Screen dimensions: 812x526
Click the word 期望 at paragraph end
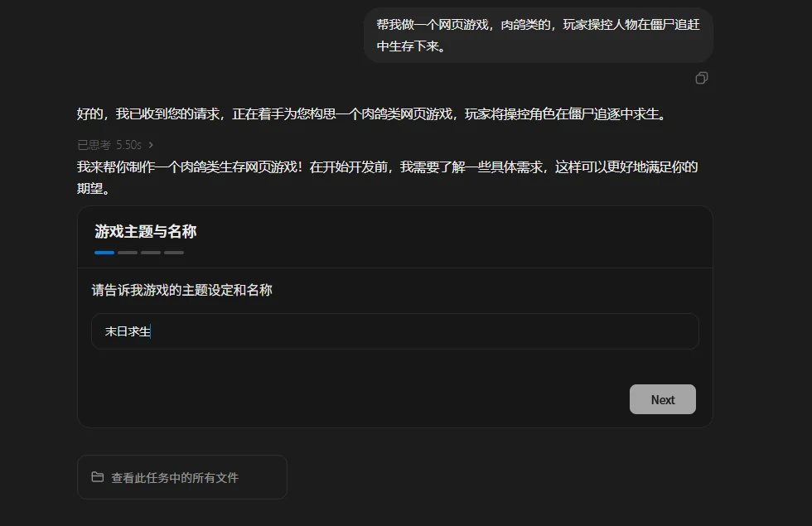click(x=93, y=189)
